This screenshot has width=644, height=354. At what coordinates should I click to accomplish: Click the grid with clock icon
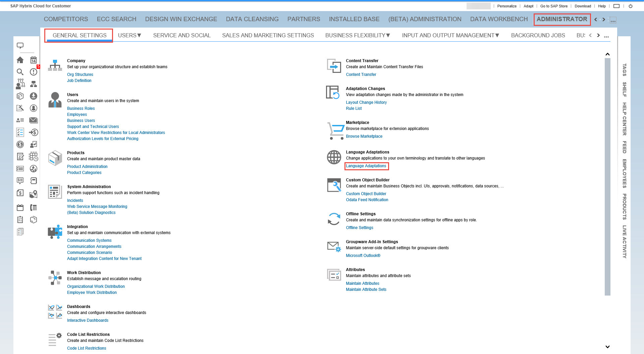click(x=34, y=157)
